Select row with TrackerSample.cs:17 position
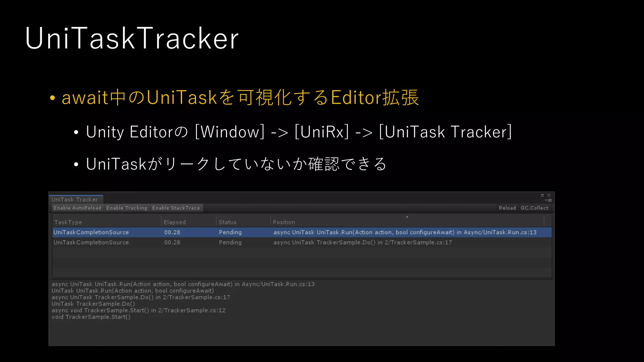644x362 pixels. click(x=302, y=242)
